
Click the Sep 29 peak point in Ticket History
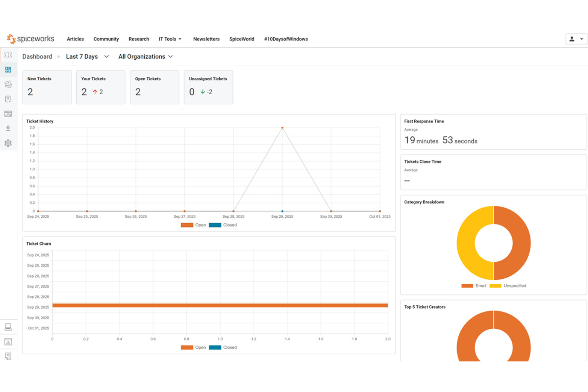point(282,127)
